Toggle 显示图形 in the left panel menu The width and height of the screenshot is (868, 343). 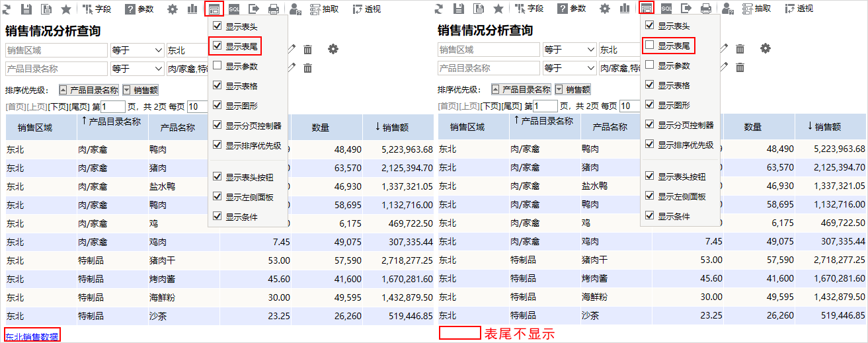coord(217,105)
